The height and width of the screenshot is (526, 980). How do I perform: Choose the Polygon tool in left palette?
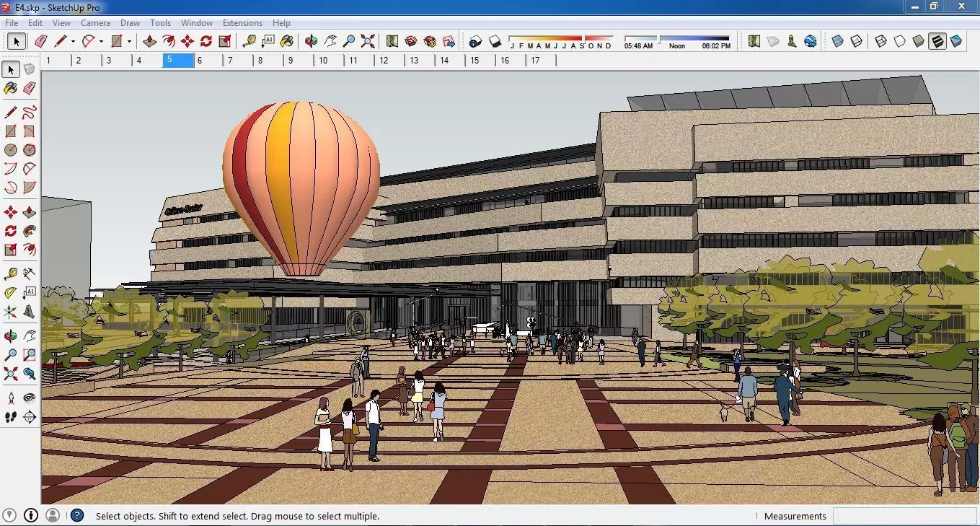(30, 150)
